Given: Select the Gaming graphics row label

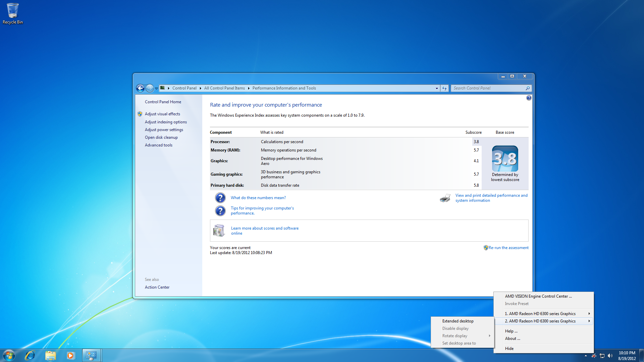Looking at the screenshot, I should [226, 174].
